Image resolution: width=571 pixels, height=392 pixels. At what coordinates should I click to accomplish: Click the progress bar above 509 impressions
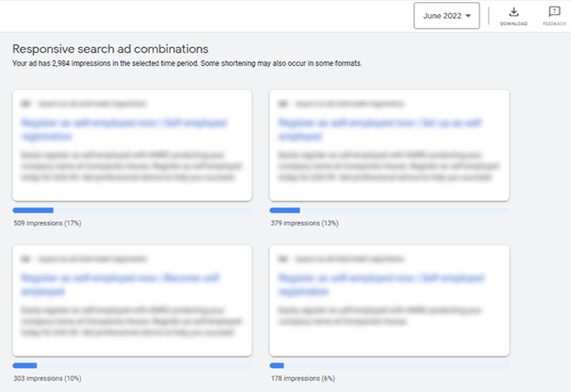(132, 211)
